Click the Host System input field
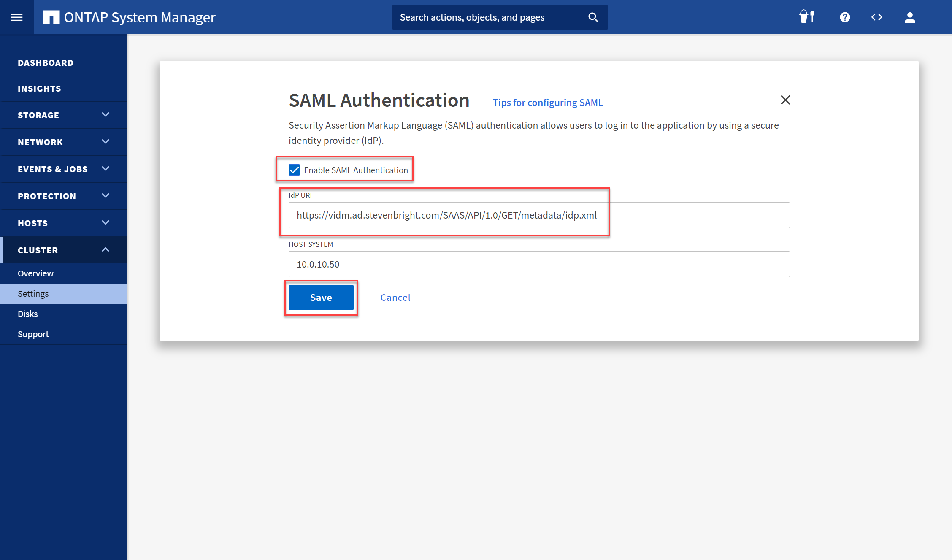952x560 pixels. coord(538,264)
